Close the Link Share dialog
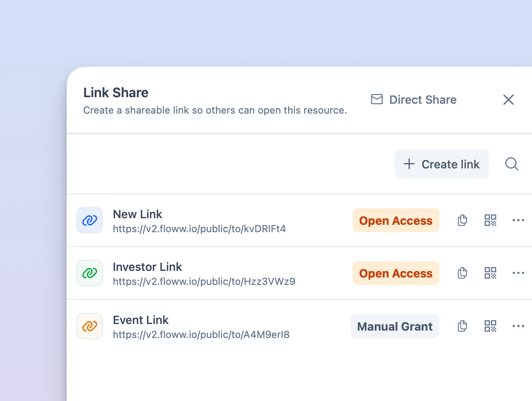 (x=509, y=100)
